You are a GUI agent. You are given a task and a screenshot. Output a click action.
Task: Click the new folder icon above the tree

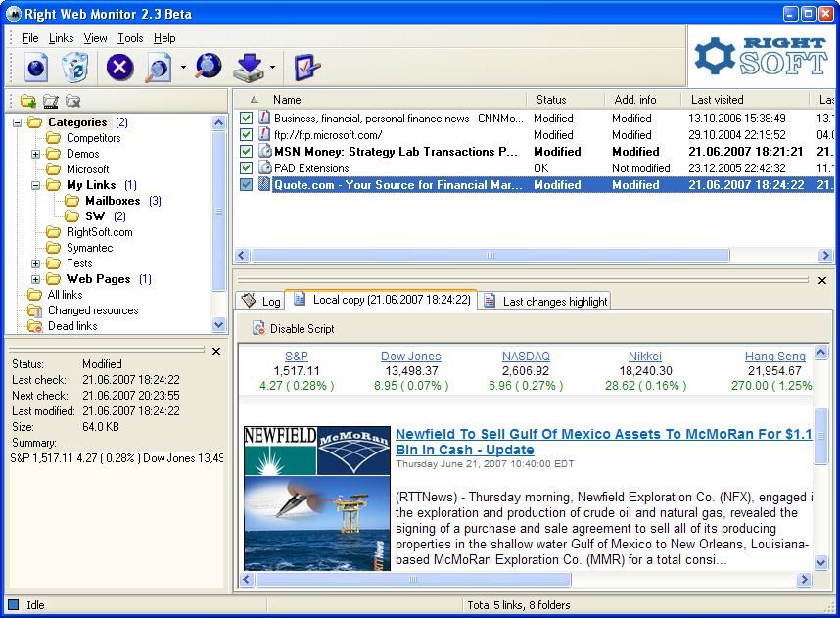[27, 101]
